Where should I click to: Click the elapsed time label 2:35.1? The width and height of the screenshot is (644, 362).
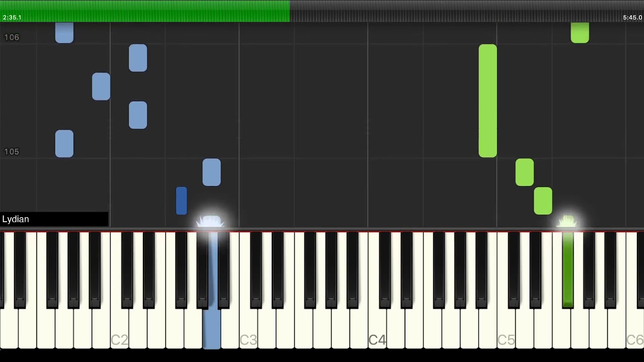(x=12, y=18)
